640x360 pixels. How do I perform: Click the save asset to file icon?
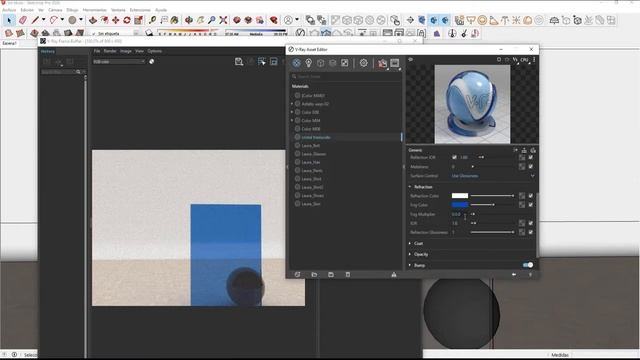[x=331, y=275]
